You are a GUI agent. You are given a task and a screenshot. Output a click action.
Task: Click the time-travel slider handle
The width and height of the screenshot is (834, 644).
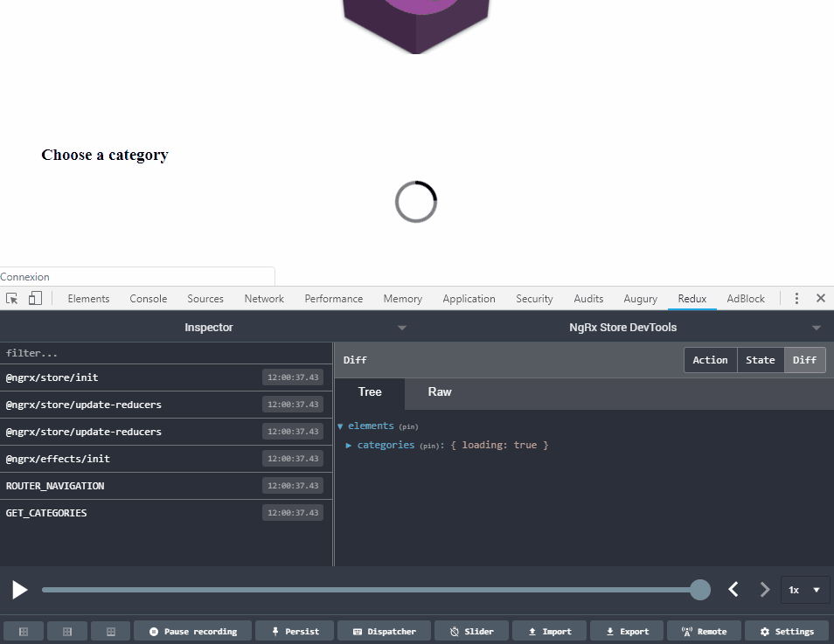coord(700,590)
